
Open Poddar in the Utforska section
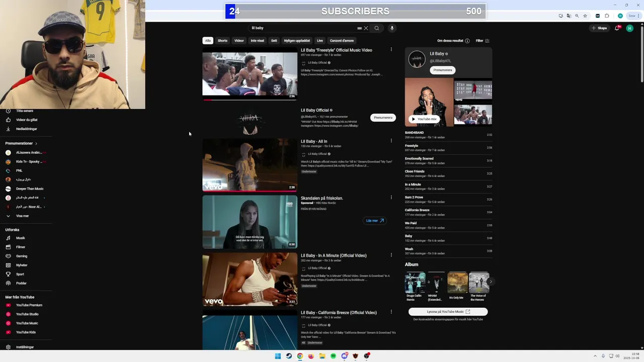pos(21,283)
